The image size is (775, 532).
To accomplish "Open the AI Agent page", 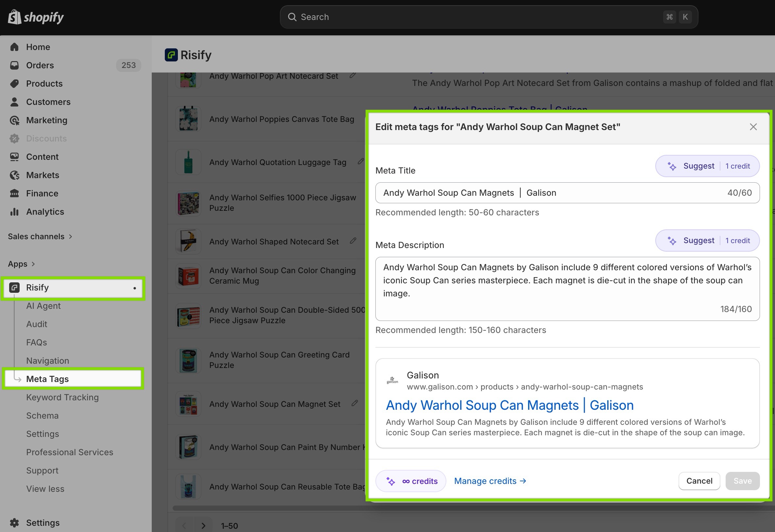I will 43,306.
